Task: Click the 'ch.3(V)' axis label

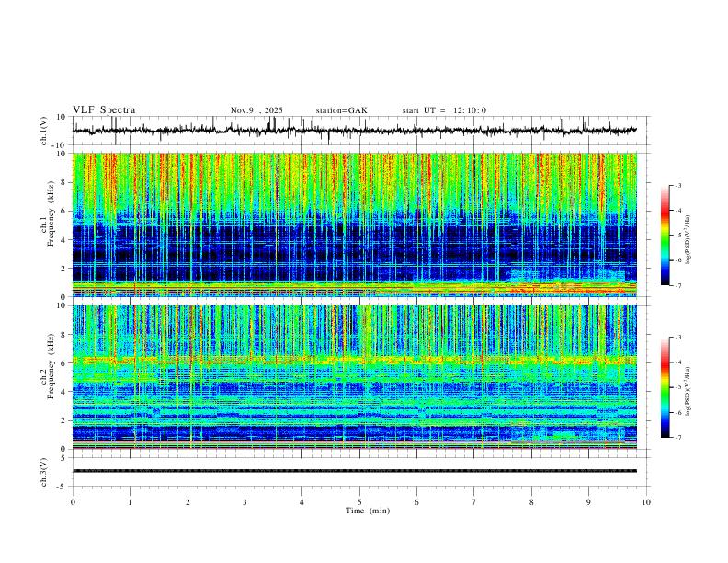Action: click(x=44, y=472)
